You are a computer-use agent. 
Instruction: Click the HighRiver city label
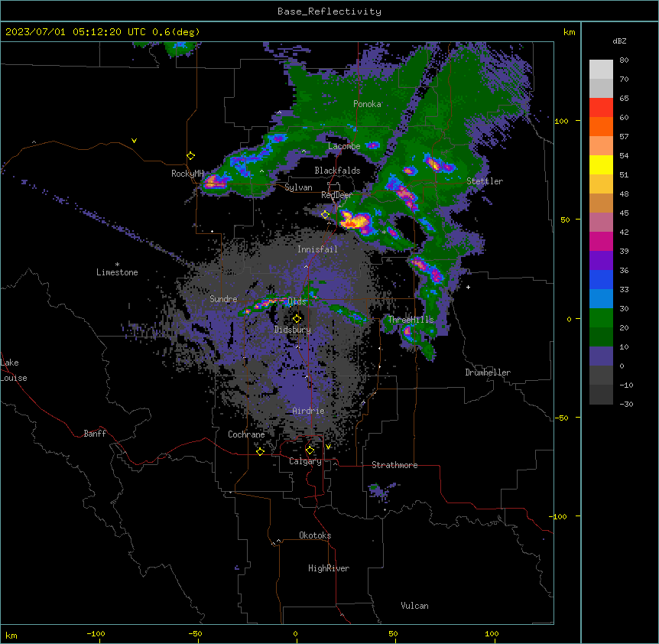329,568
